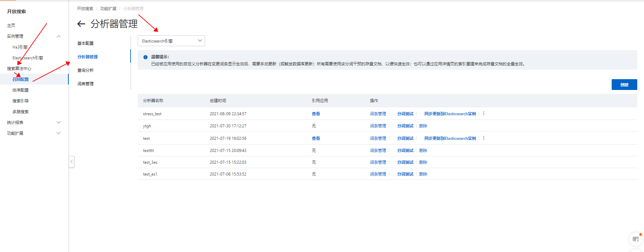Click analyzer name test_es1

click(x=150, y=174)
